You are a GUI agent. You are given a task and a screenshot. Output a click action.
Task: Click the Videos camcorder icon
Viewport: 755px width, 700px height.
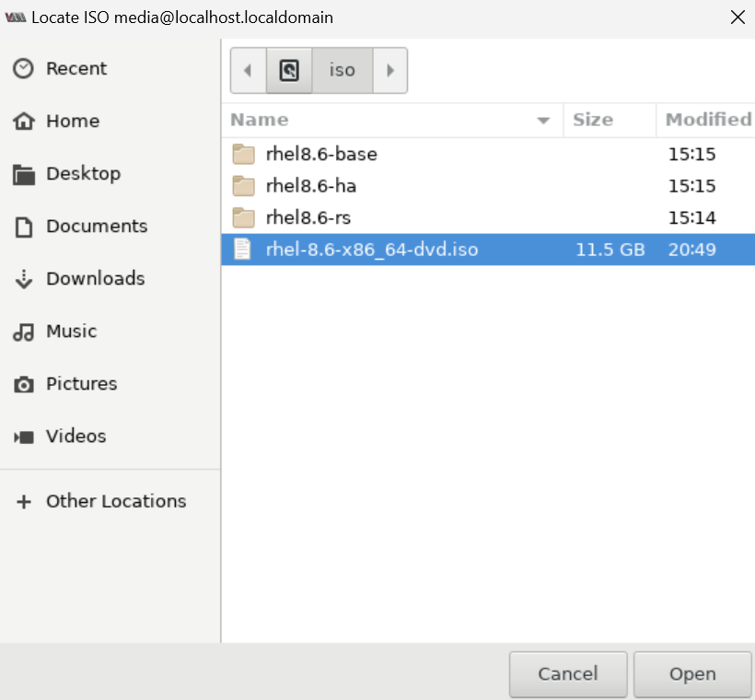click(24, 437)
